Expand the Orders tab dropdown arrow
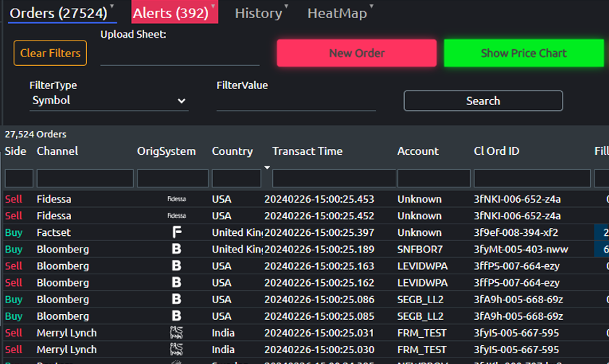 point(112,7)
